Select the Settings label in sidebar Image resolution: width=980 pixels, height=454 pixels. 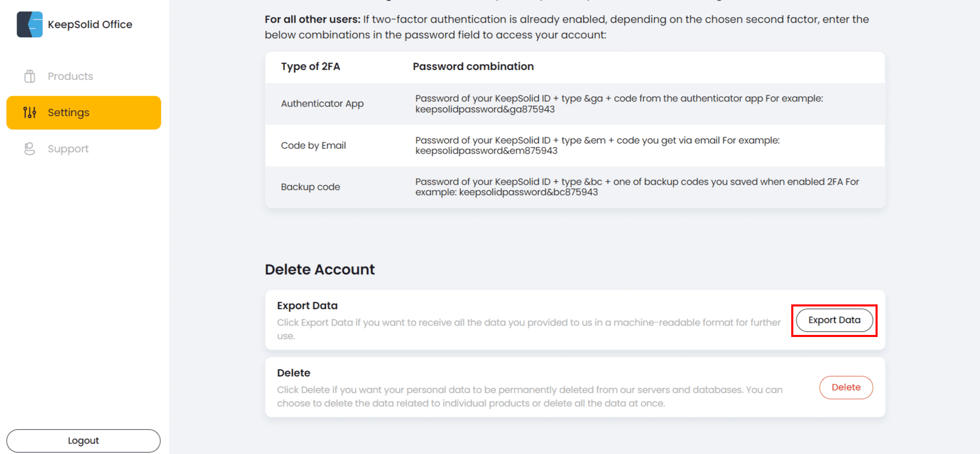[68, 112]
